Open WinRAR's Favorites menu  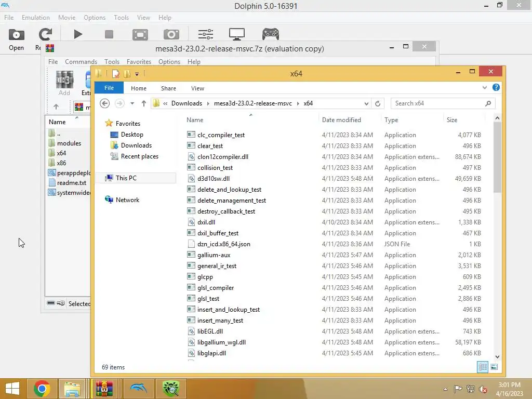pos(139,62)
